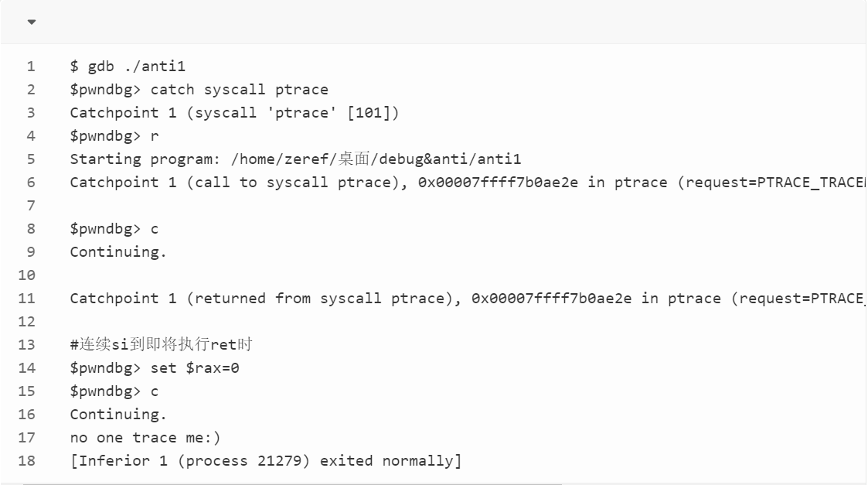Click line number 12 in the gutter
This screenshot has width=868, height=485.
[x=27, y=322]
